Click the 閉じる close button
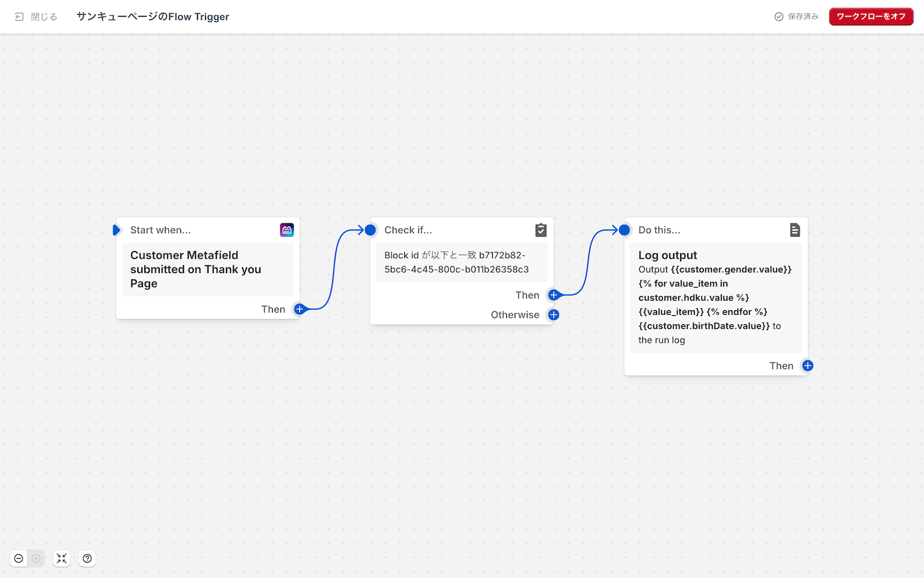The width and height of the screenshot is (924, 578). 37,17
